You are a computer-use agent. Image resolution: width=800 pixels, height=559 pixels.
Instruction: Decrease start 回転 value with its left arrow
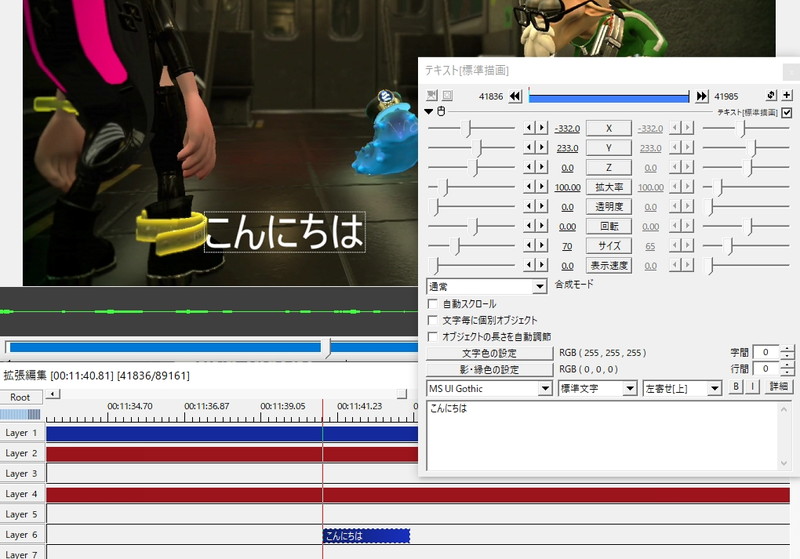point(529,226)
